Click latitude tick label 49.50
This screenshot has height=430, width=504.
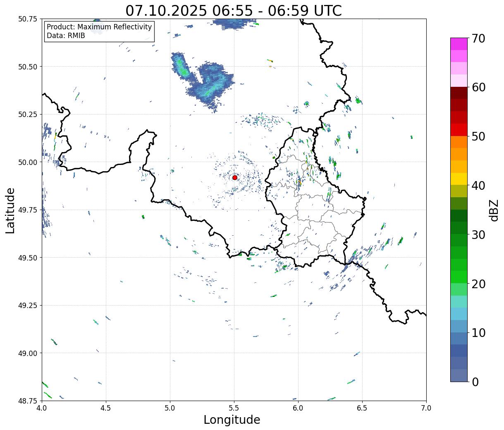[x=28, y=258]
